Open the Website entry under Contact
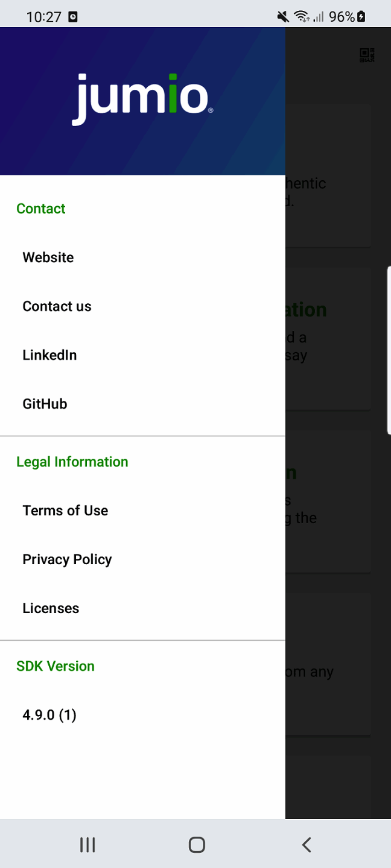The height and width of the screenshot is (868, 391). [x=48, y=257]
